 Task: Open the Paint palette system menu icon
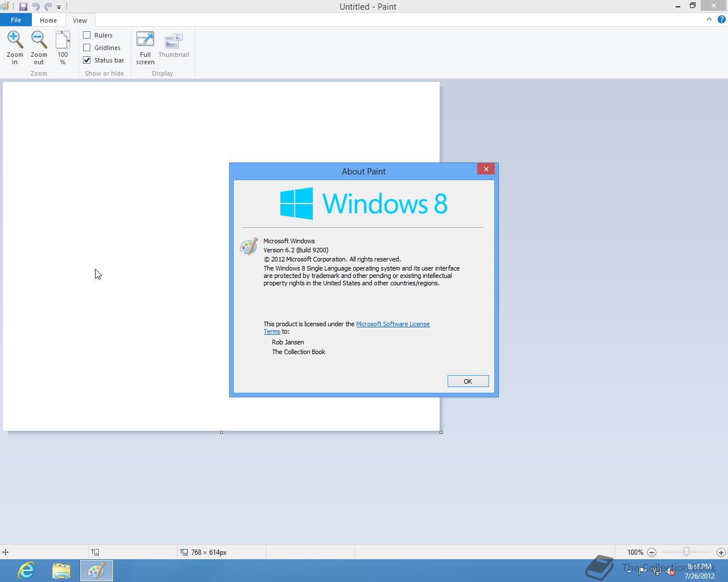pos(5,7)
